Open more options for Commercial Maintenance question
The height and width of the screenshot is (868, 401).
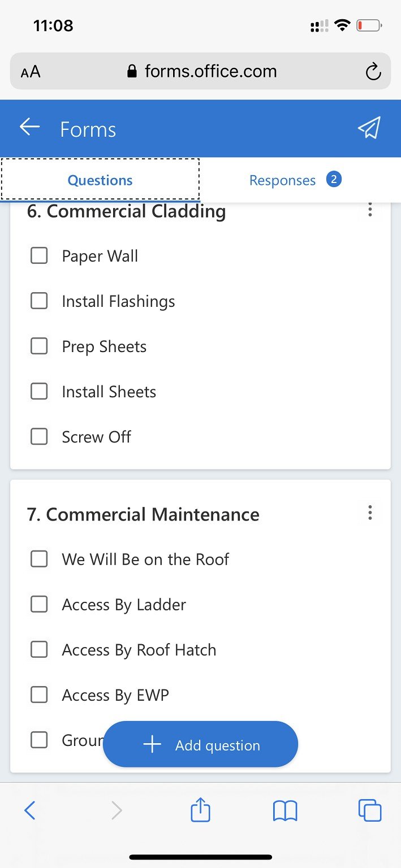[370, 513]
